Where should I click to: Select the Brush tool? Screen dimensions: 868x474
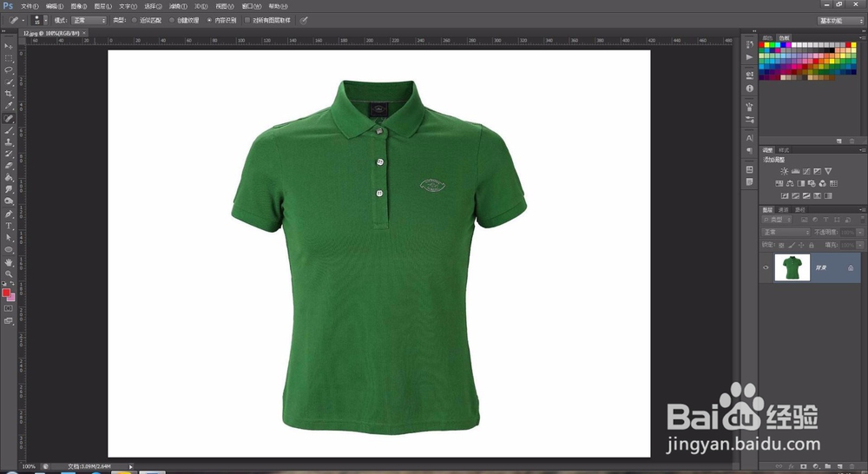9,131
